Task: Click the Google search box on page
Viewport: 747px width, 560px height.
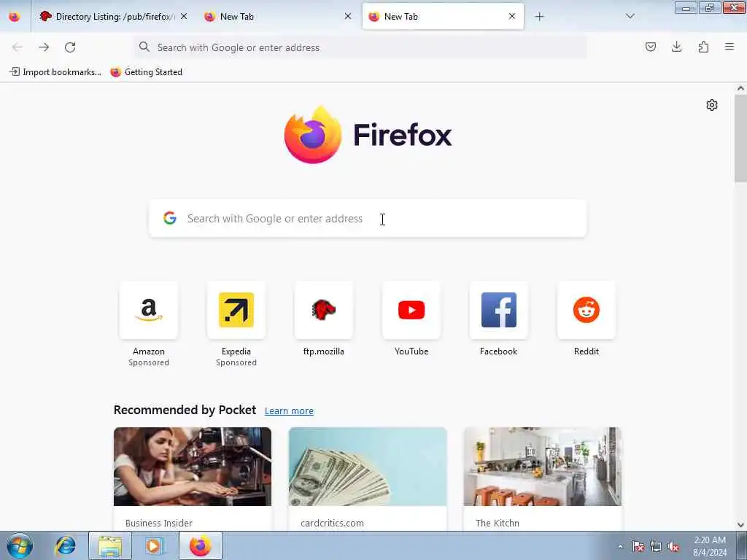Action: click(x=368, y=219)
